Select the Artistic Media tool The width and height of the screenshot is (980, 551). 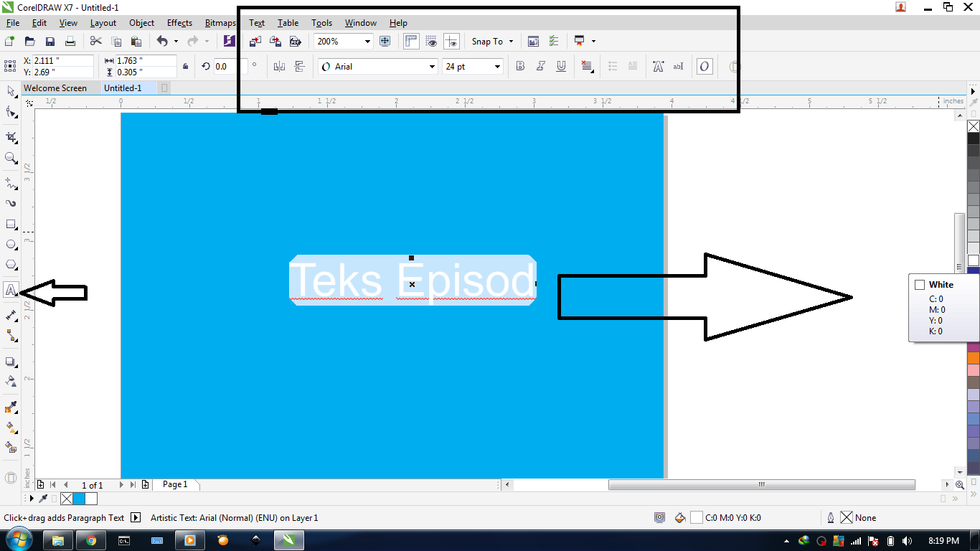pos(11,204)
